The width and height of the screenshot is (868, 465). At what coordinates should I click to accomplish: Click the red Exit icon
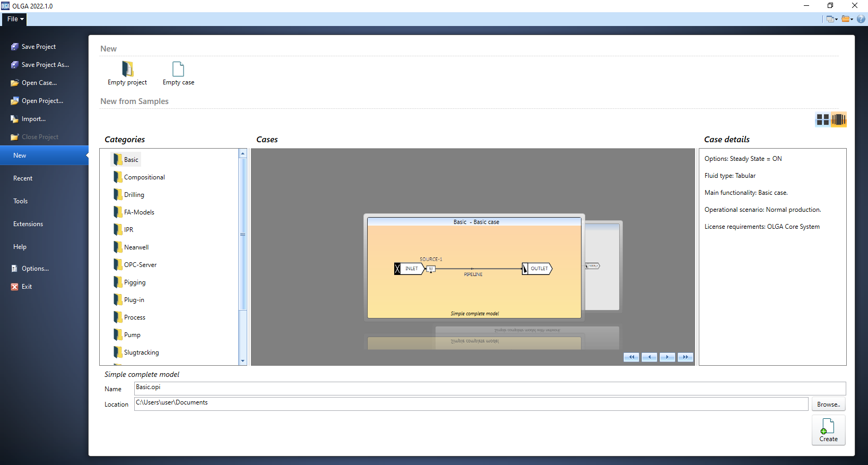pyautogui.click(x=15, y=287)
